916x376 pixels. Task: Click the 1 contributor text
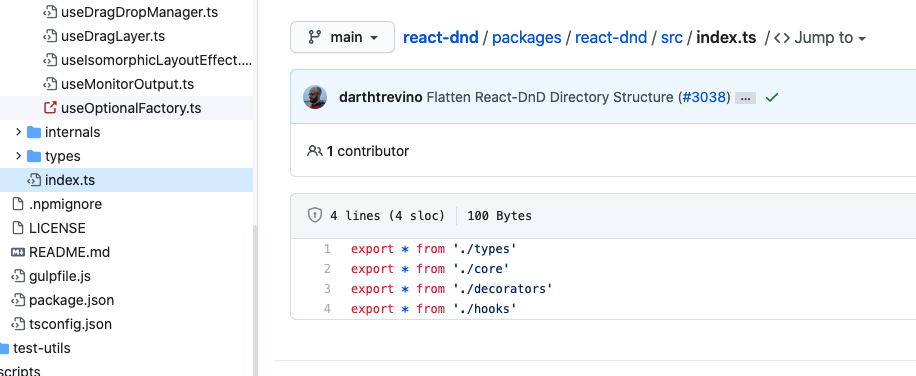coord(367,151)
